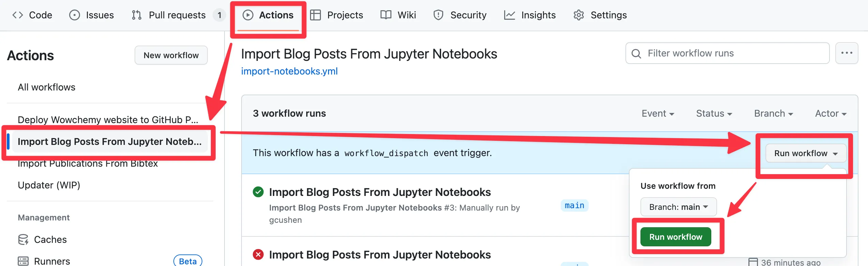Open the import-notebooks.yml file link

tap(289, 71)
